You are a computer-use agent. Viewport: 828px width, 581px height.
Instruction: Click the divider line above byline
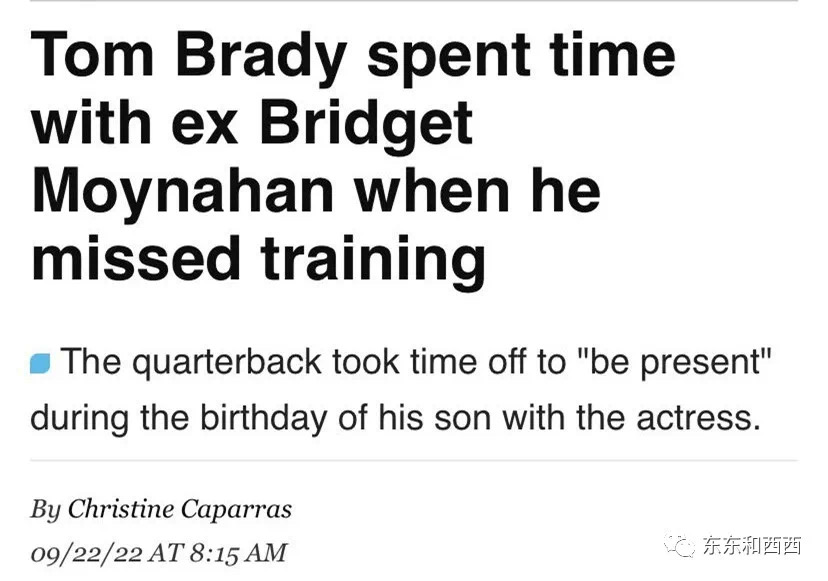point(414,461)
